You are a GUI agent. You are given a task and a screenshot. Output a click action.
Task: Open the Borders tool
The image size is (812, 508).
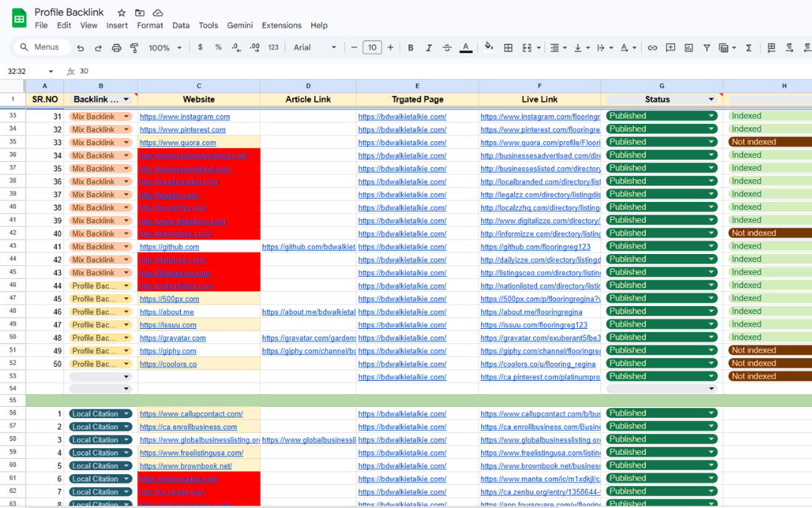coord(508,48)
